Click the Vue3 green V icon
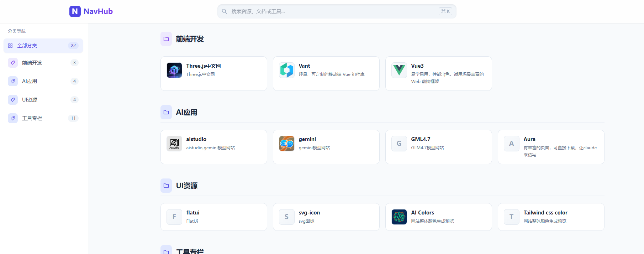This screenshot has width=644, height=254. pyautogui.click(x=399, y=70)
